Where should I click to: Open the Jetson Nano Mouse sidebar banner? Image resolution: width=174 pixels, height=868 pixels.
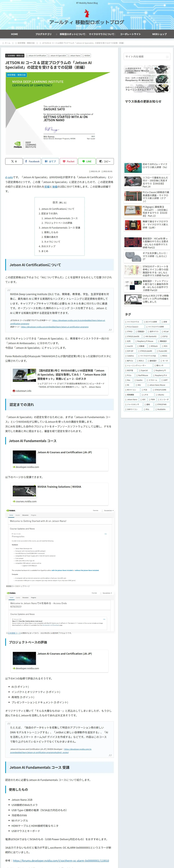[x=147, y=69]
